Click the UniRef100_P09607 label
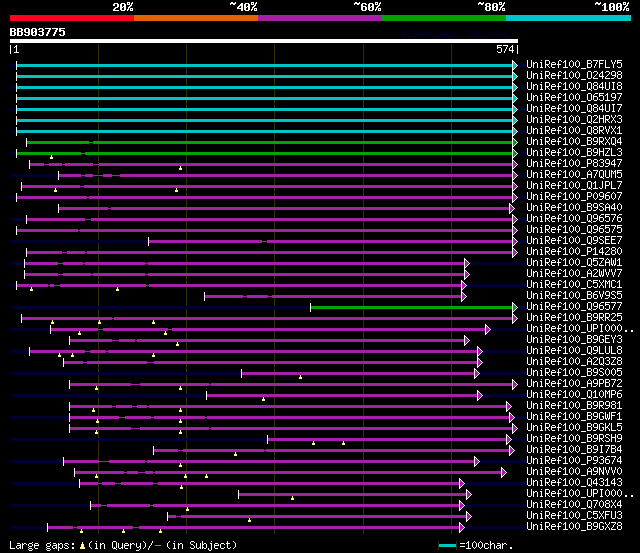 [574, 196]
